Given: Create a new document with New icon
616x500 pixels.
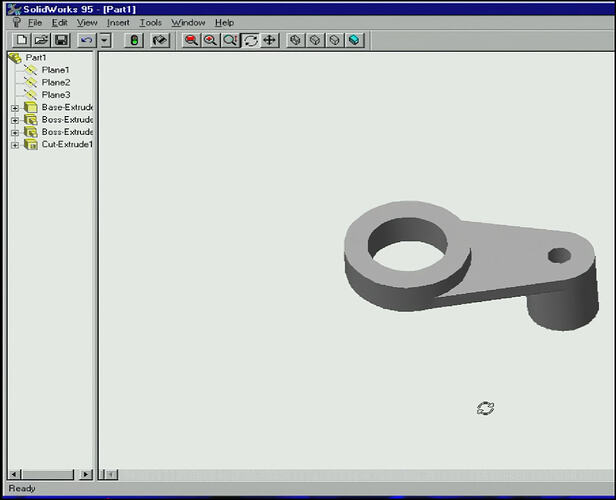Looking at the screenshot, I should (22, 40).
